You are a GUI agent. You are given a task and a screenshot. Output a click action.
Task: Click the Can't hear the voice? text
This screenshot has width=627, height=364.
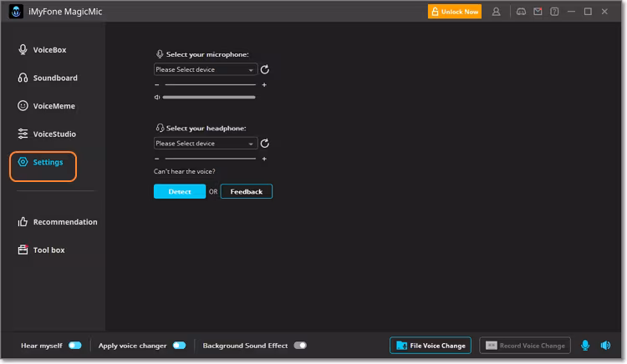185,172
